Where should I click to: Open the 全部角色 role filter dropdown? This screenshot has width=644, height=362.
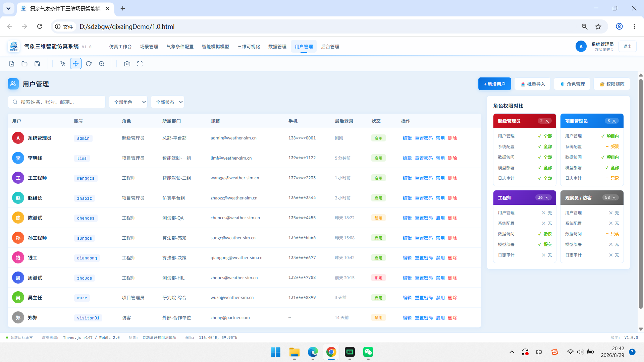(x=128, y=102)
